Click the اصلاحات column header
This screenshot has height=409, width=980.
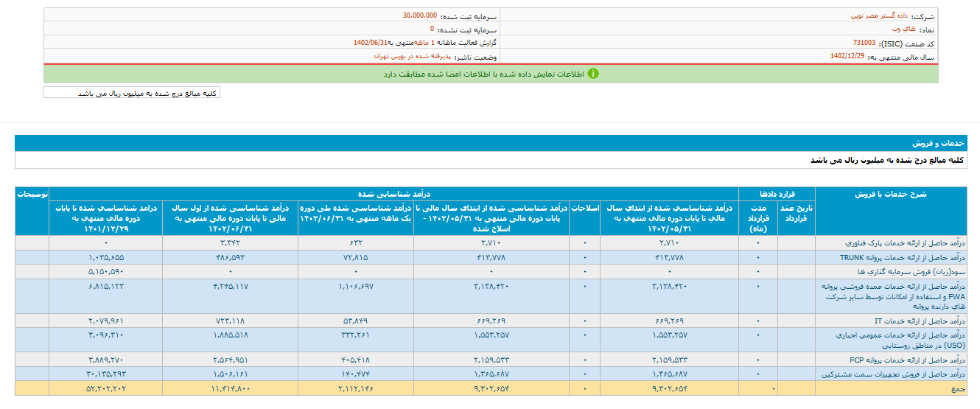pos(585,209)
